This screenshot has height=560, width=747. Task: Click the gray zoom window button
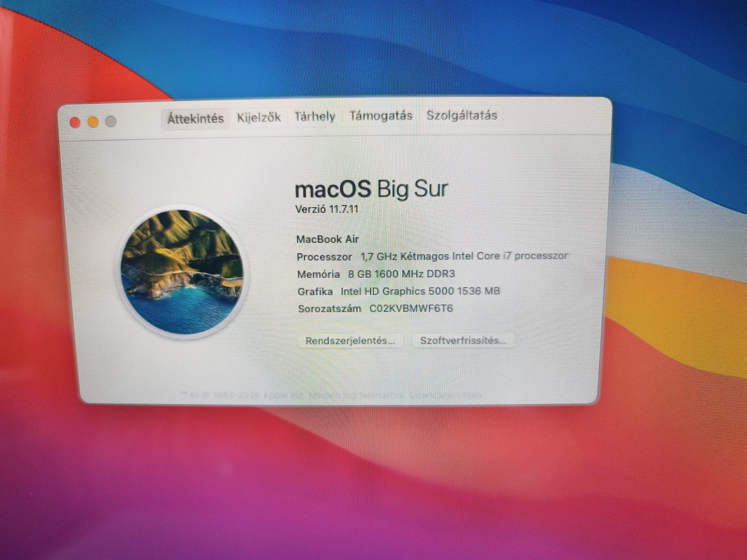coord(111,121)
